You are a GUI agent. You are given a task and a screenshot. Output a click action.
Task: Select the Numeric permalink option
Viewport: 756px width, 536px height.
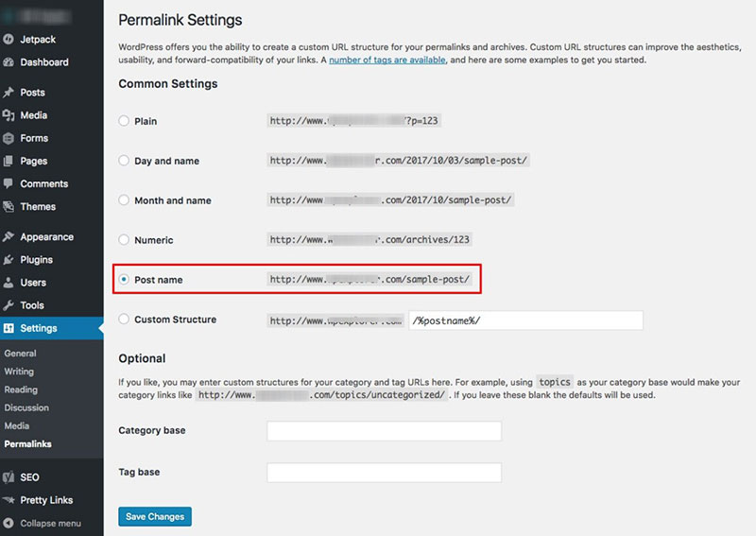pyautogui.click(x=124, y=239)
